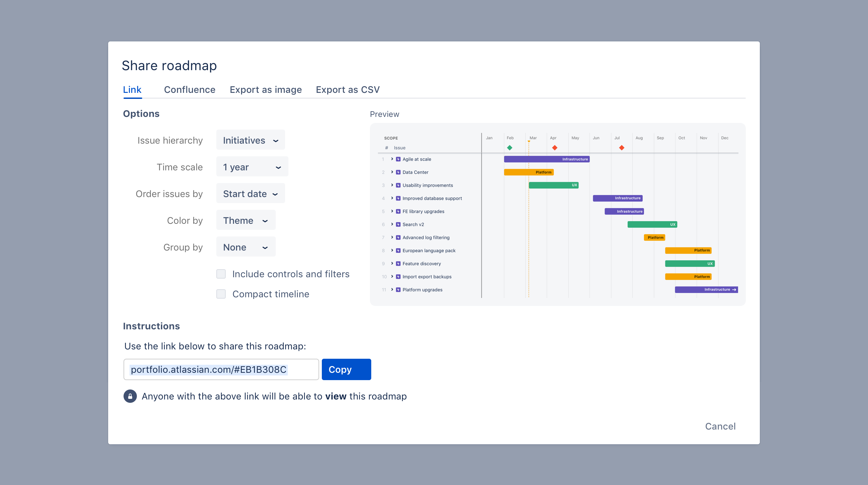
Task: Click the initiative icon beside Feature discovery
Action: click(398, 264)
